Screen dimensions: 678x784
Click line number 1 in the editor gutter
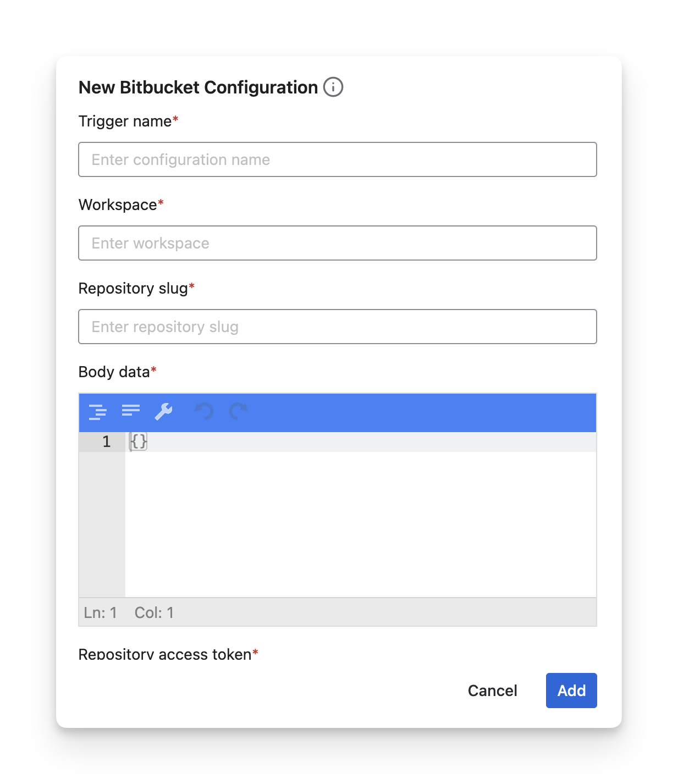(106, 441)
